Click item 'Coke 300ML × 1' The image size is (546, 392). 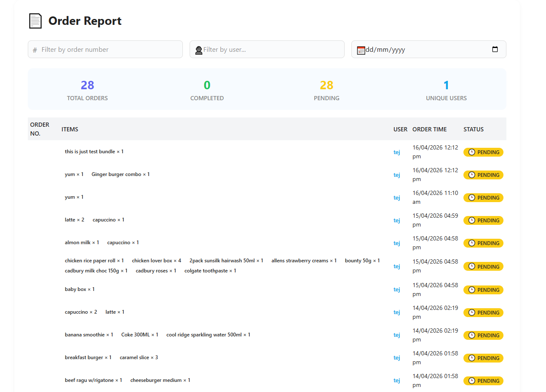140,335
